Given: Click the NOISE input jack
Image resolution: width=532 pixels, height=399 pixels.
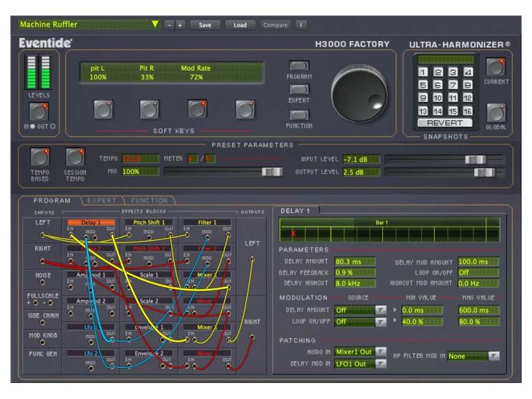Looking at the screenshot, I should point(43,282).
